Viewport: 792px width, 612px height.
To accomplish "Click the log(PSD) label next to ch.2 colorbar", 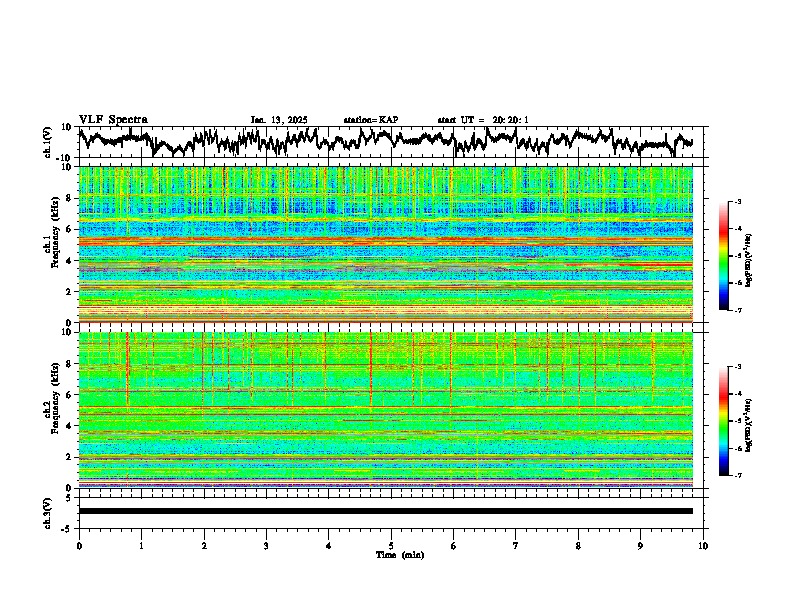I will (x=749, y=426).
